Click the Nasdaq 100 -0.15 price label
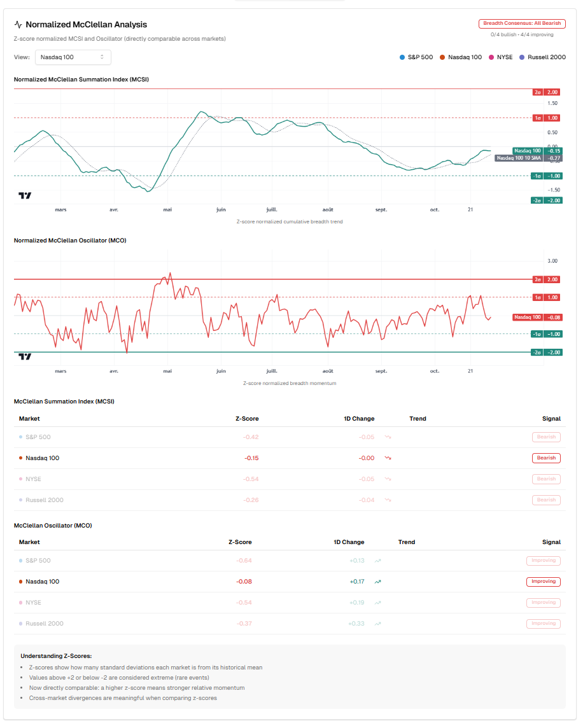Screen dimensions: 583x728 [x=537, y=151]
